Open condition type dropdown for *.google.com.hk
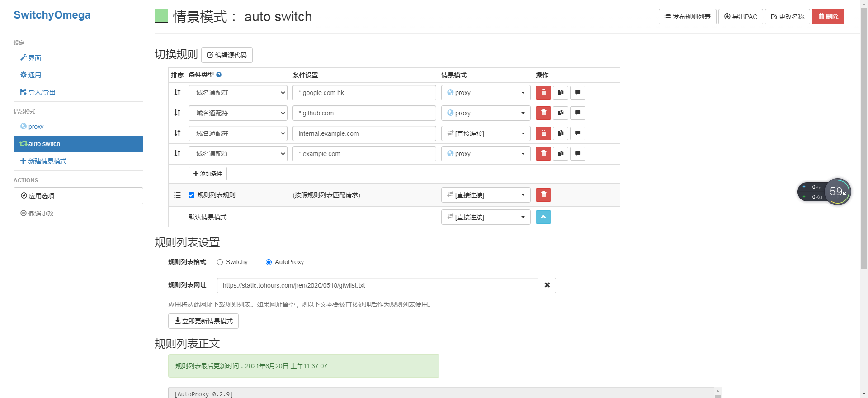The height and width of the screenshot is (398, 868). (x=238, y=93)
